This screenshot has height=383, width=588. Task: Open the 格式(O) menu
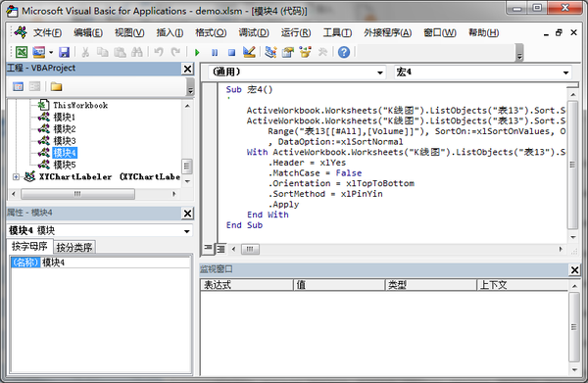(x=211, y=32)
